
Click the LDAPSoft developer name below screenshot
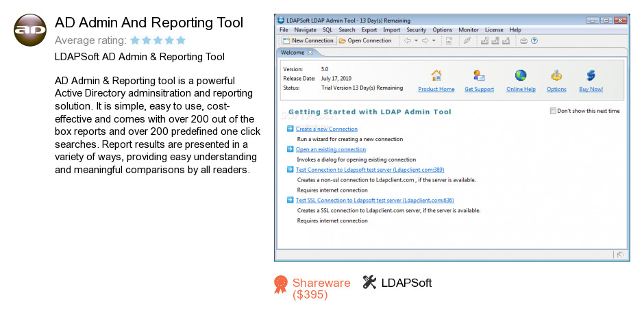pos(406,283)
